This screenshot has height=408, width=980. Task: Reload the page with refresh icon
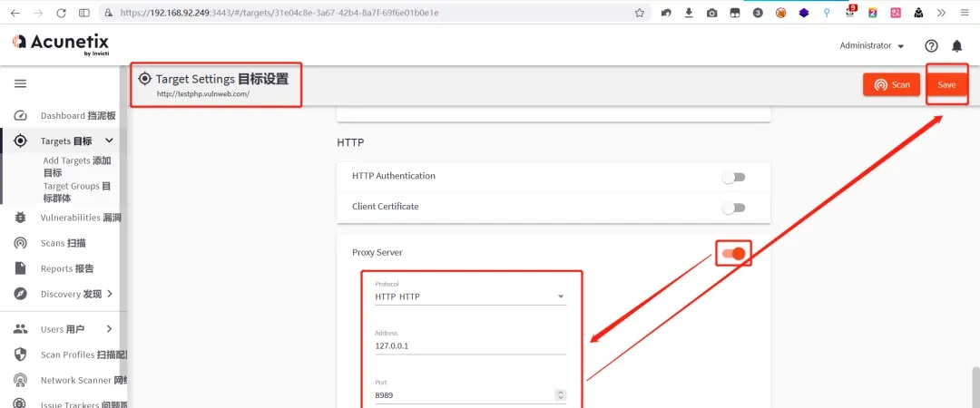coord(61,13)
